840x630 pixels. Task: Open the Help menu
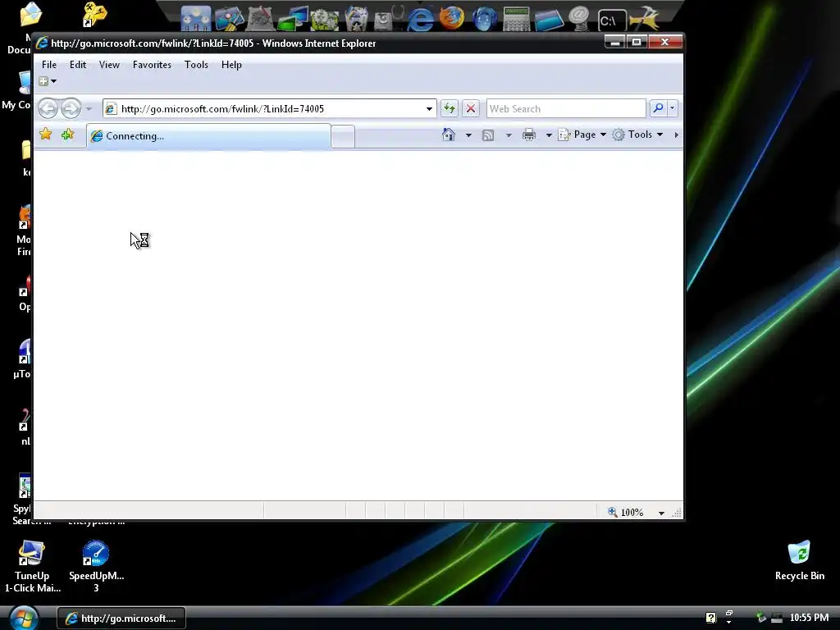pos(231,65)
